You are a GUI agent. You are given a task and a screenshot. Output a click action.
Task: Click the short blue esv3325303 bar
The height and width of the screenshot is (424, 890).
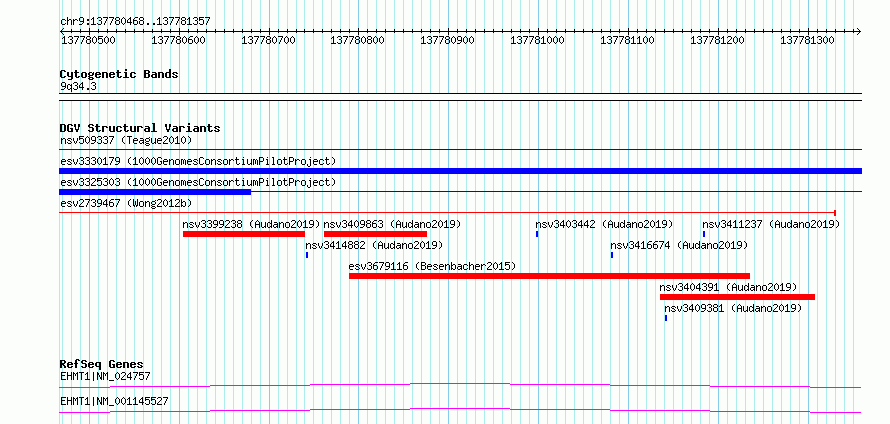point(155,192)
